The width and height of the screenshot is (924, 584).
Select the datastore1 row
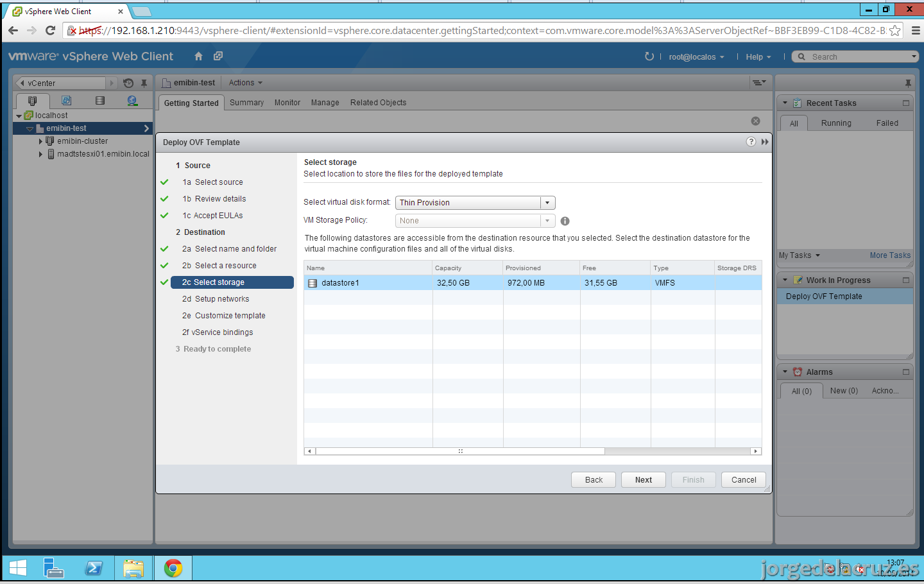pos(533,283)
